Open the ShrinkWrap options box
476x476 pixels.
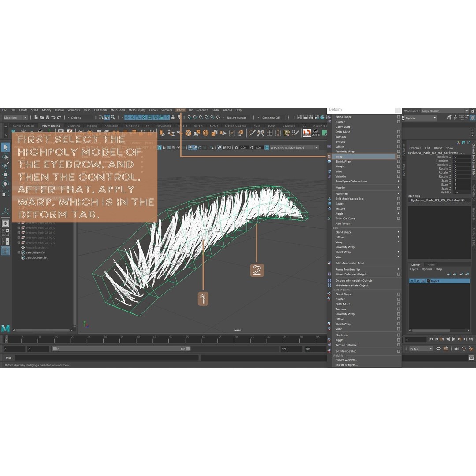click(398, 161)
